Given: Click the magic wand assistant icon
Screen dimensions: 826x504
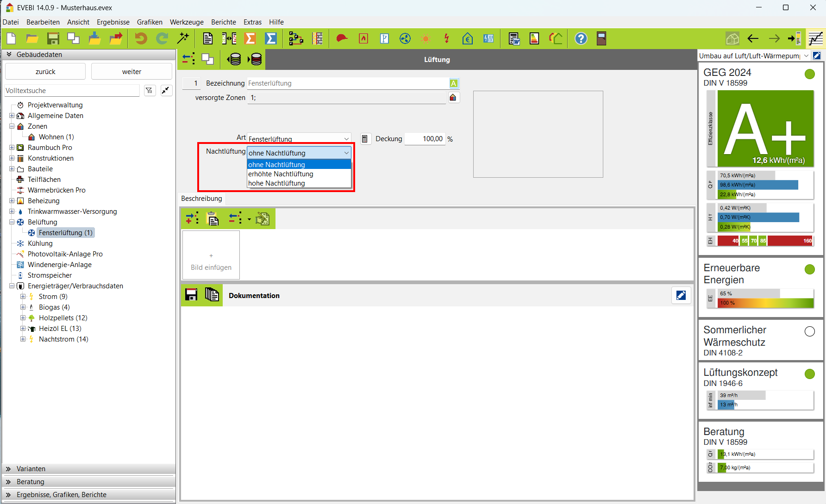Looking at the screenshot, I should tap(183, 38).
